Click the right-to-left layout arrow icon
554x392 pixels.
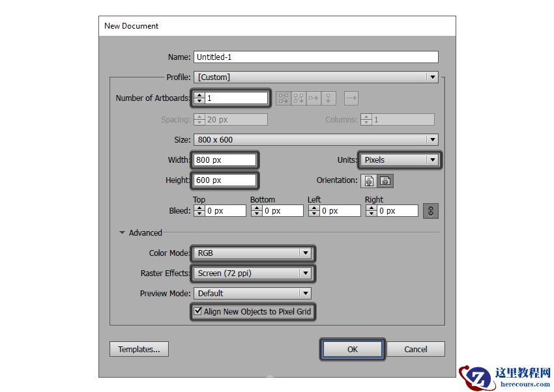(x=351, y=98)
